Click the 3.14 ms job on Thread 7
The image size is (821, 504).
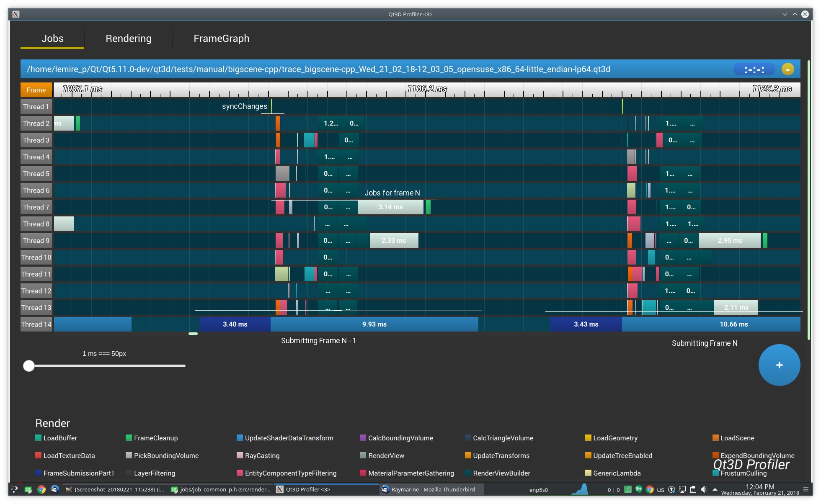(390, 207)
